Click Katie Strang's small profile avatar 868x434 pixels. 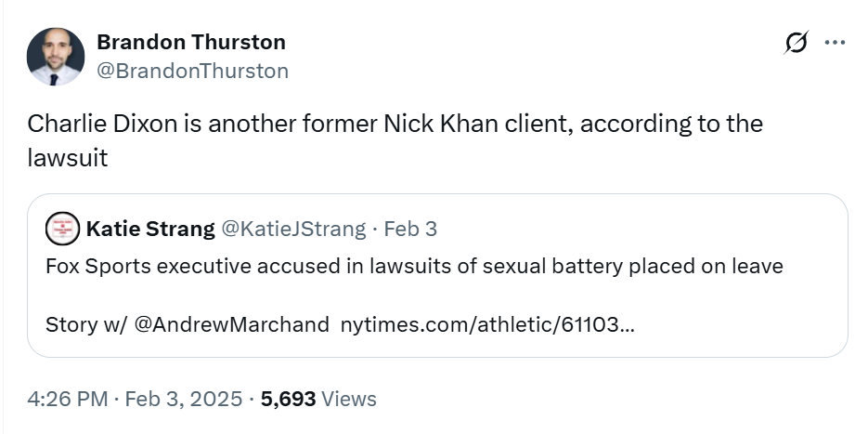[62, 228]
